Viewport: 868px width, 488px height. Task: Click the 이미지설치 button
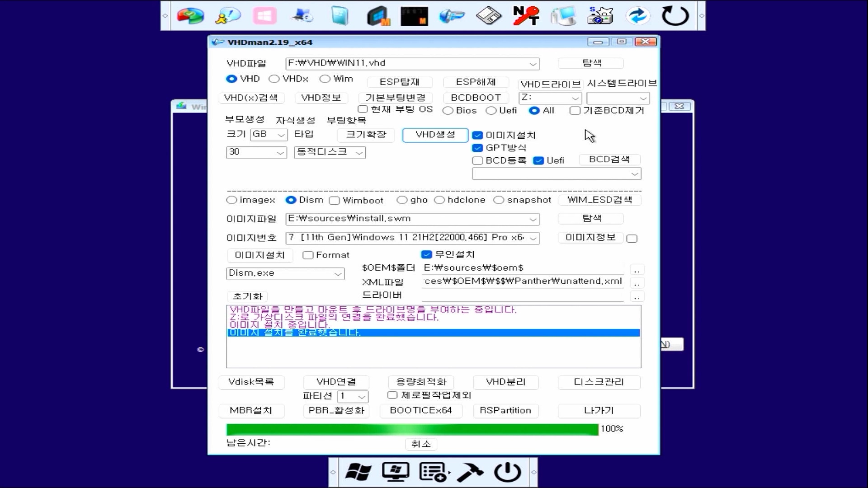click(260, 255)
